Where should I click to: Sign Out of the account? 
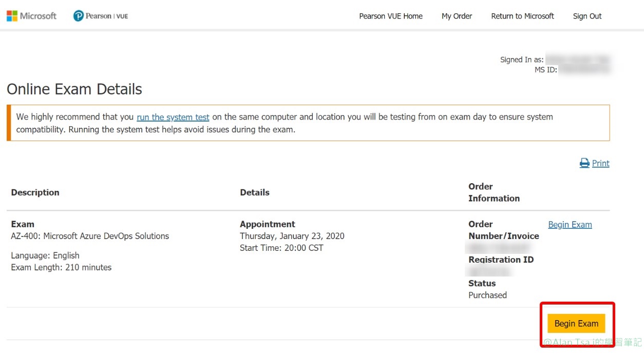point(587,16)
